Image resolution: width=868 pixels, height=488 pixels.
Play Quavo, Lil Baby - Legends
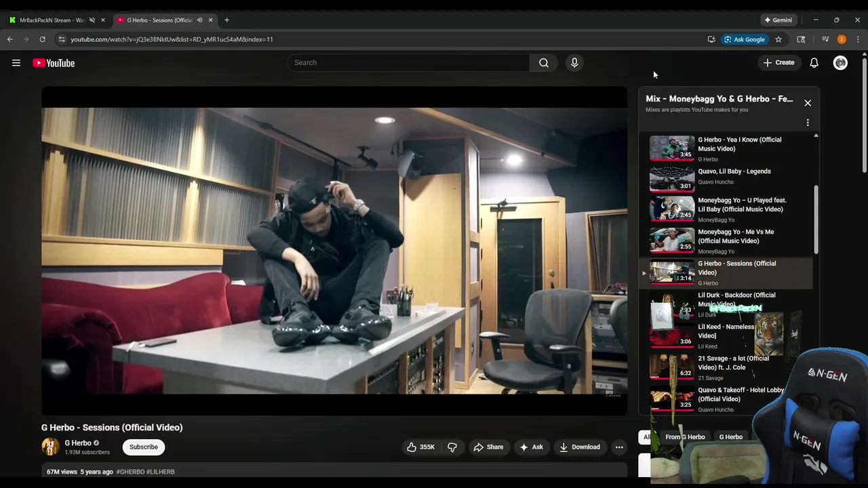[x=726, y=180]
